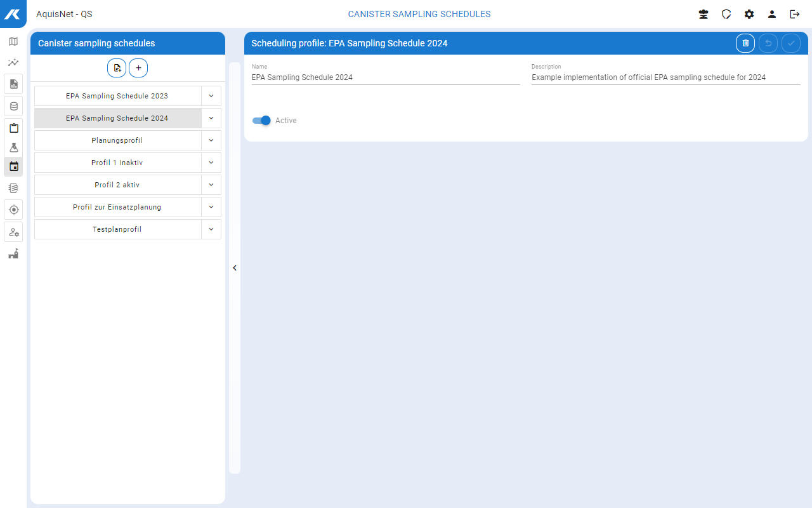Image resolution: width=812 pixels, height=508 pixels.
Task: Open the settings gear in header
Action: coord(749,14)
